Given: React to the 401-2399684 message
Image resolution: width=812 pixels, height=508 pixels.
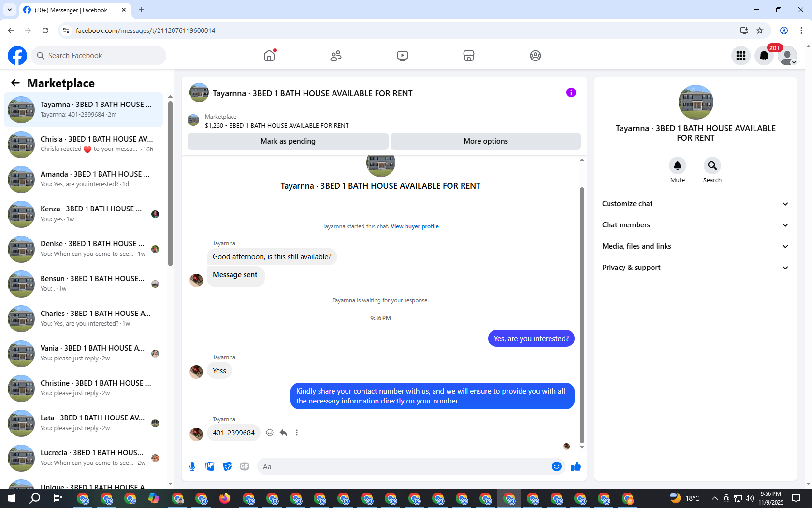Looking at the screenshot, I should click(x=270, y=433).
